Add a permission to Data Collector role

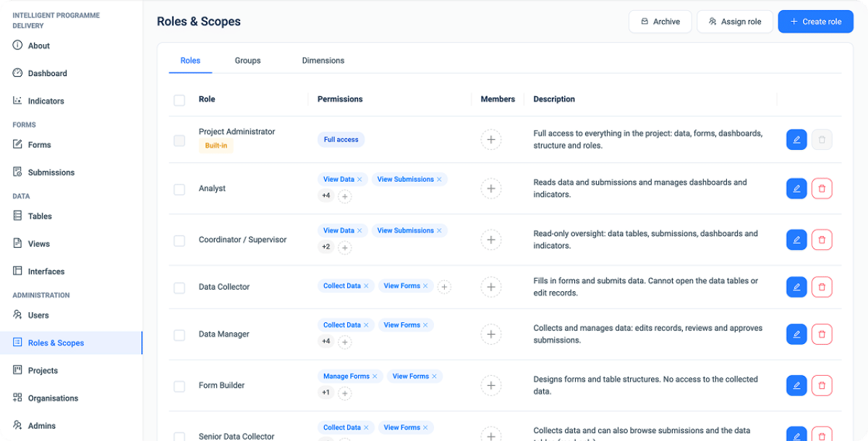pos(445,287)
